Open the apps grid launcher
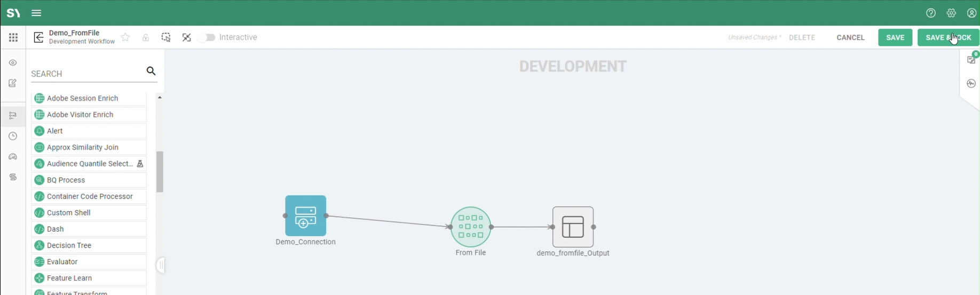 click(13, 37)
